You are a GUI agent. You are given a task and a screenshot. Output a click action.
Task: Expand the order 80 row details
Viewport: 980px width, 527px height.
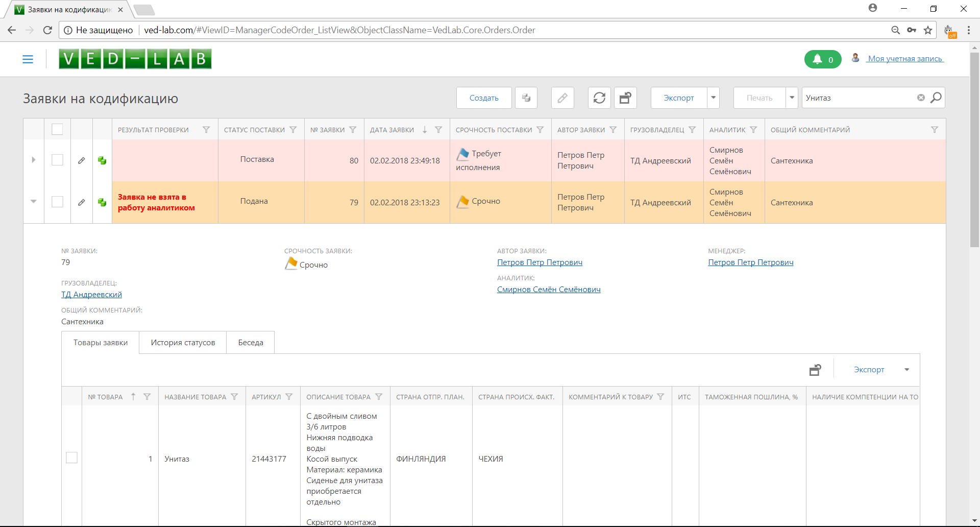click(33, 160)
